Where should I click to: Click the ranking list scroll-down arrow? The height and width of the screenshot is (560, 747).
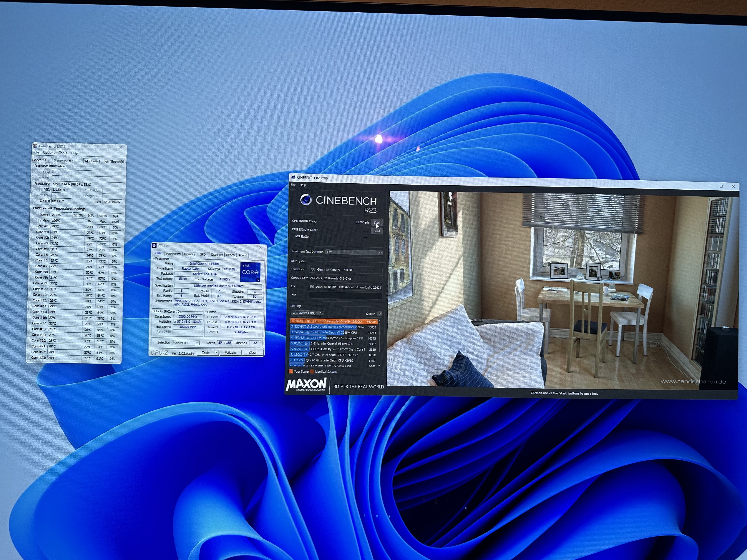[379, 366]
